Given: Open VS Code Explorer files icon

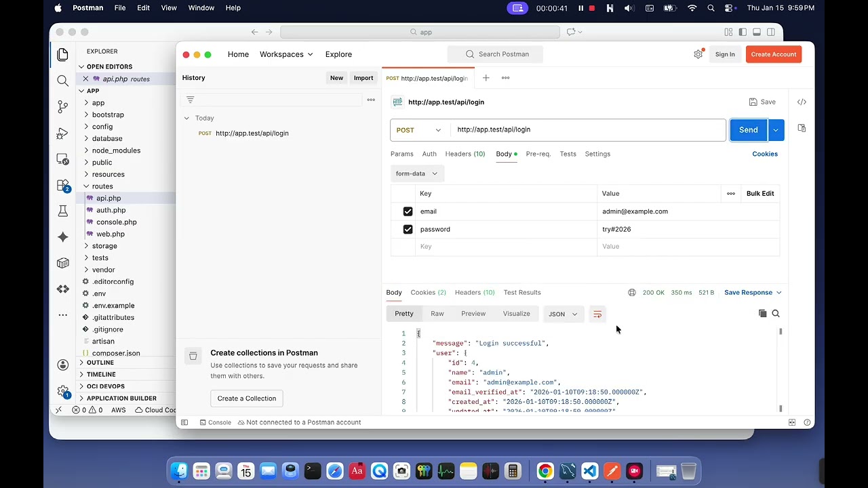Looking at the screenshot, I should pyautogui.click(x=63, y=54).
